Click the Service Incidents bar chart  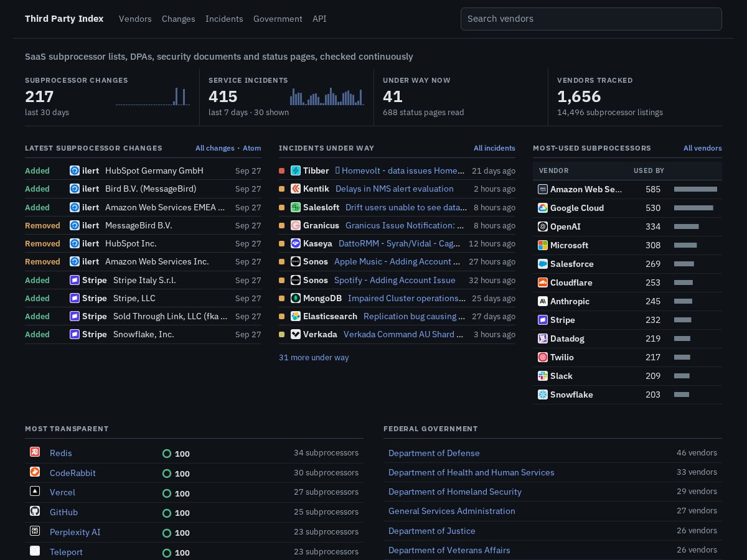(x=327, y=96)
